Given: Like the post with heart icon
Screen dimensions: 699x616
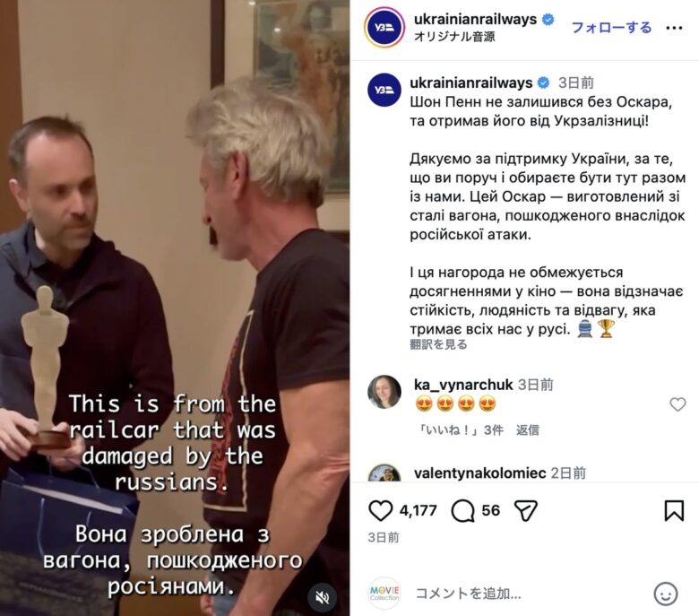Looking at the screenshot, I should pyautogui.click(x=380, y=510).
